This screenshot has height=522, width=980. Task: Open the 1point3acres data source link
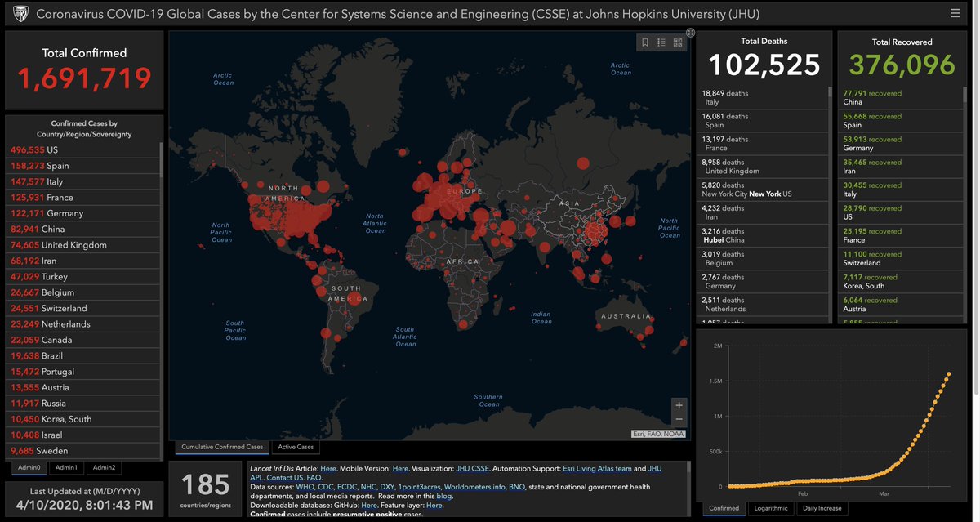coord(420,487)
